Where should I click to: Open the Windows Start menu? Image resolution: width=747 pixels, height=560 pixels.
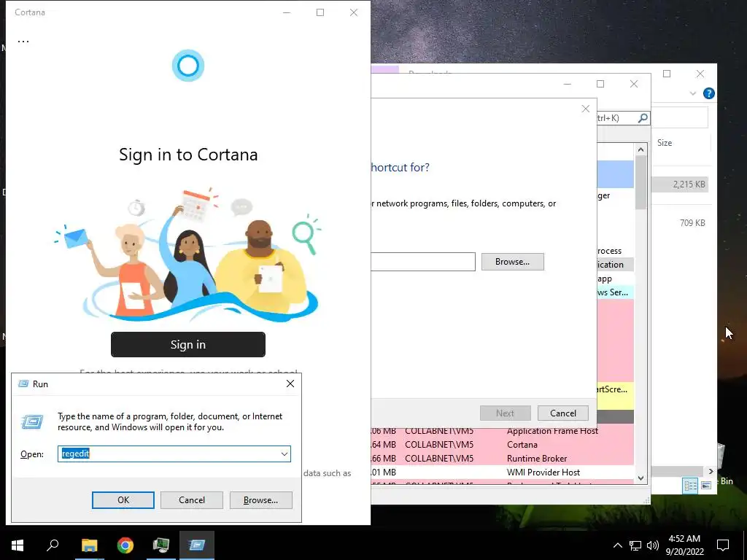click(18, 545)
